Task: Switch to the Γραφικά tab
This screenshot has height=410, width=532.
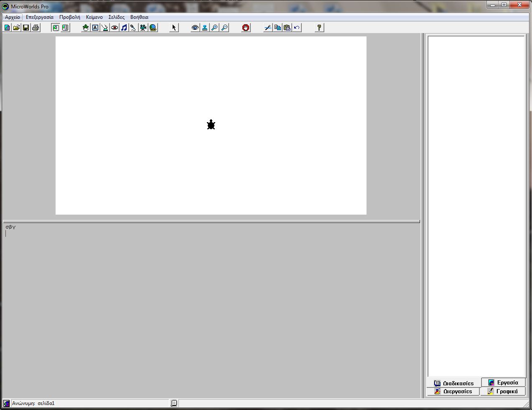Action: coord(503,391)
